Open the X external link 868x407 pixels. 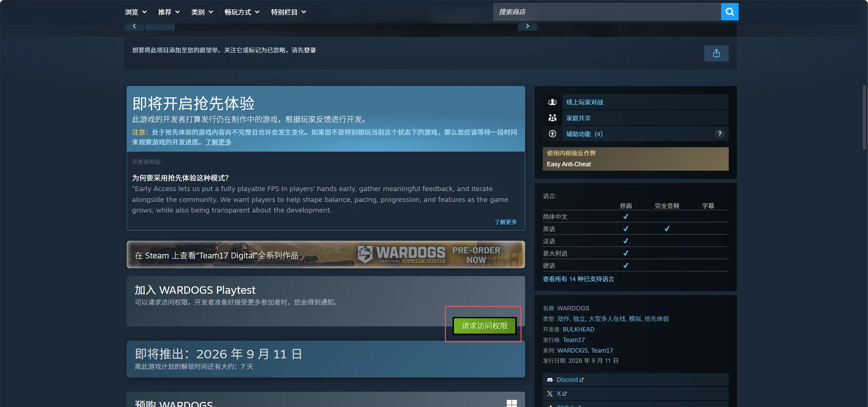click(561, 394)
